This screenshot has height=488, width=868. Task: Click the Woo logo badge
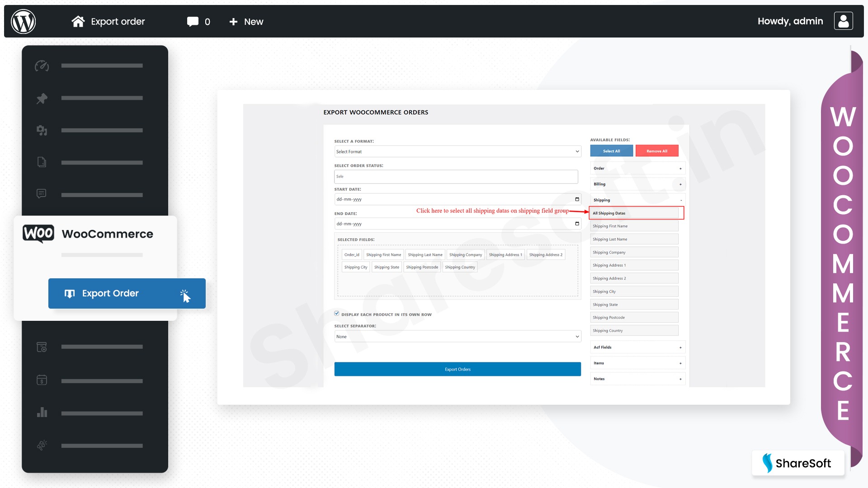[x=38, y=234]
